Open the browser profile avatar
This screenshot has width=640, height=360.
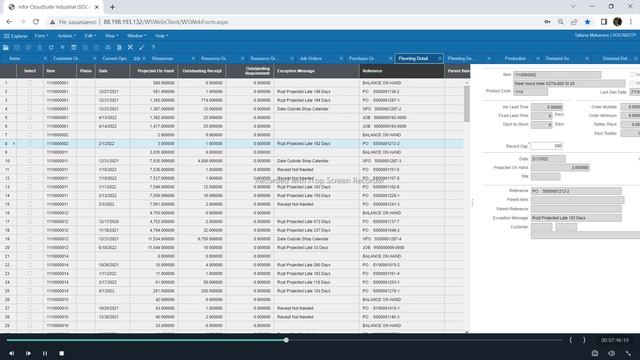[618, 22]
